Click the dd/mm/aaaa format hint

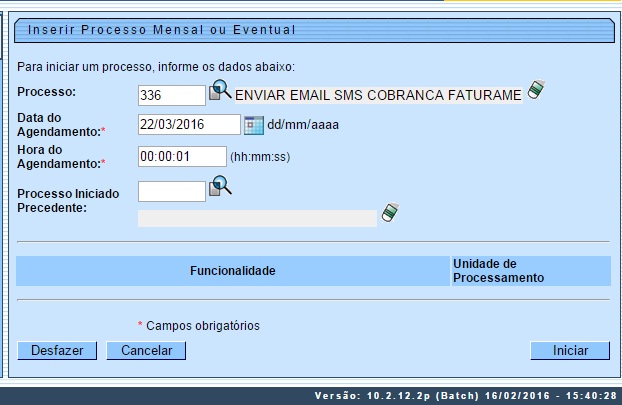(x=303, y=125)
